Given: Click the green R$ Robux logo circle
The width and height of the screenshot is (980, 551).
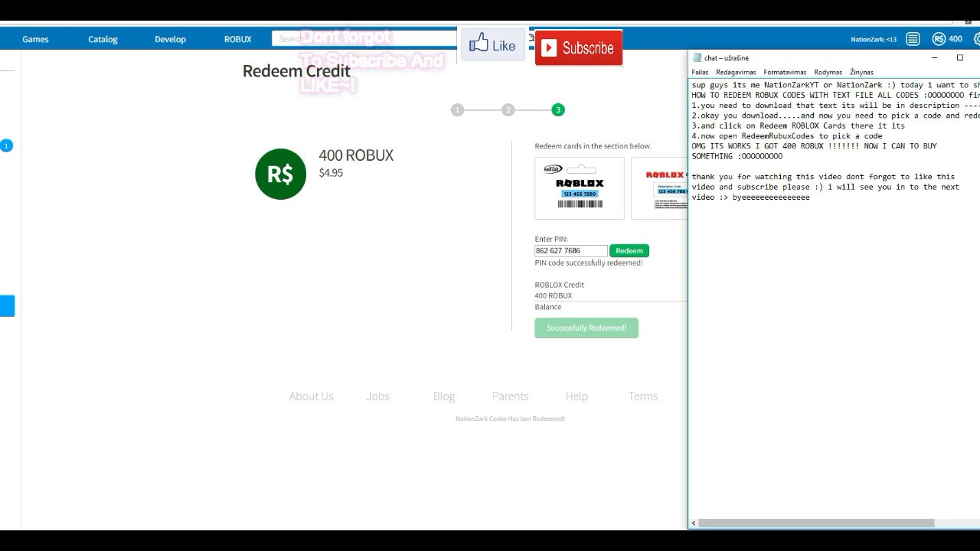Looking at the screenshot, I should (x=280, y=174).
